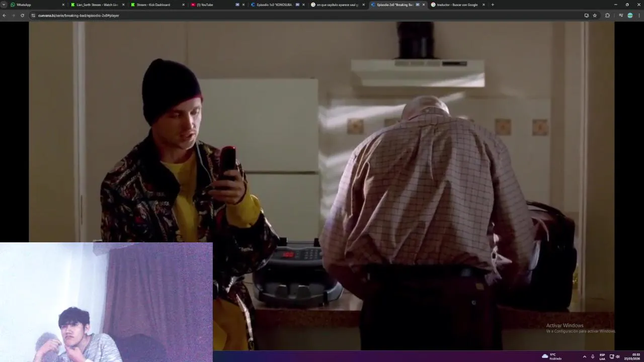Bookmark this page with the star

coord(595,16)
